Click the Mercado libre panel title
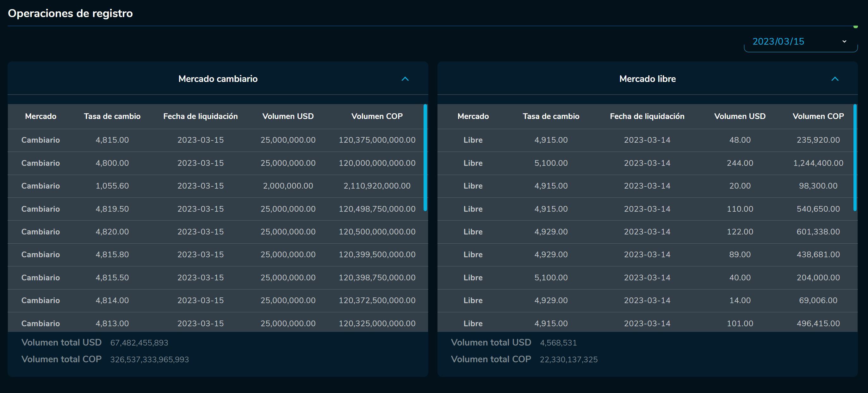This screenshot has width=868, height=393. pyautogui.click(x=647, y=79)
